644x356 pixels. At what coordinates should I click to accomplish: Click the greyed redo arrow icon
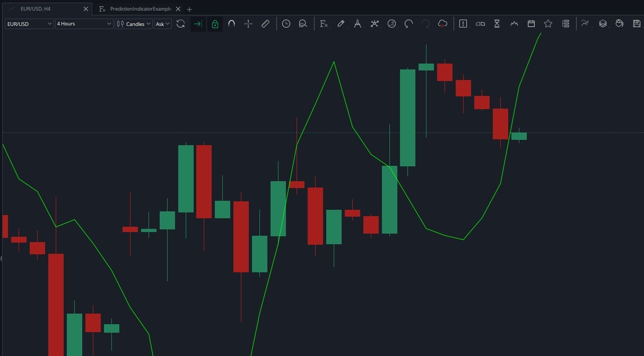[425, 24]
